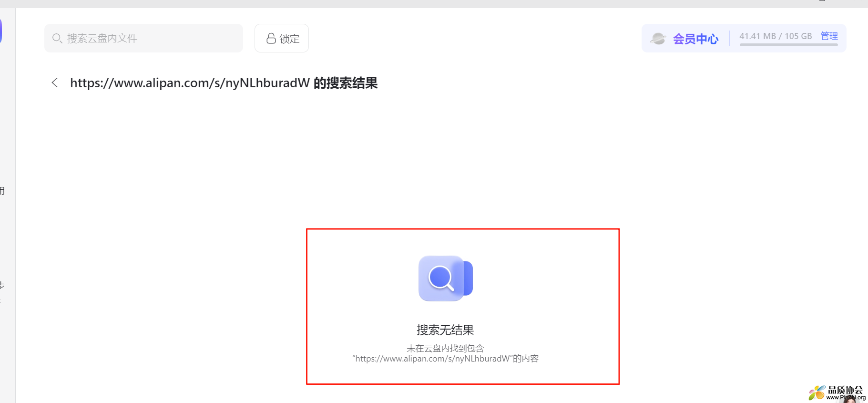Open 会员中心 member center

pos(695,39)
